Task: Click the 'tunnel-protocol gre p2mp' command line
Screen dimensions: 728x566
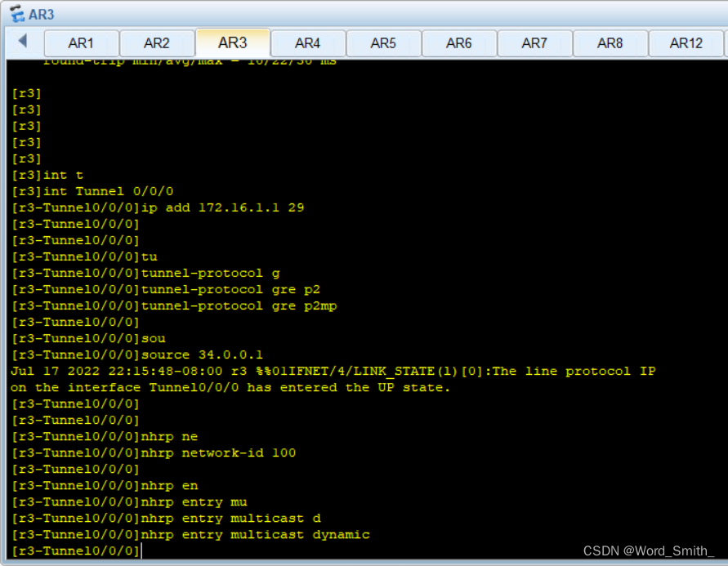Action: point(174,305)
